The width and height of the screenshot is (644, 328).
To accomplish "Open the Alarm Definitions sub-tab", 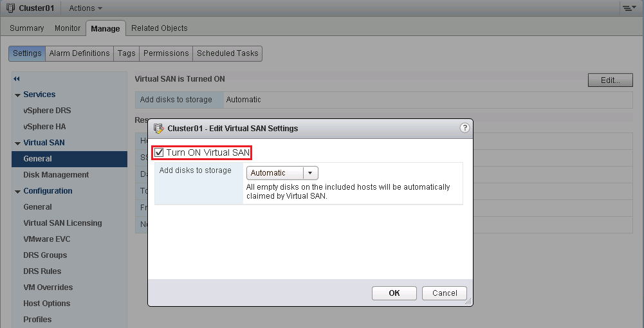I will 79,53.
